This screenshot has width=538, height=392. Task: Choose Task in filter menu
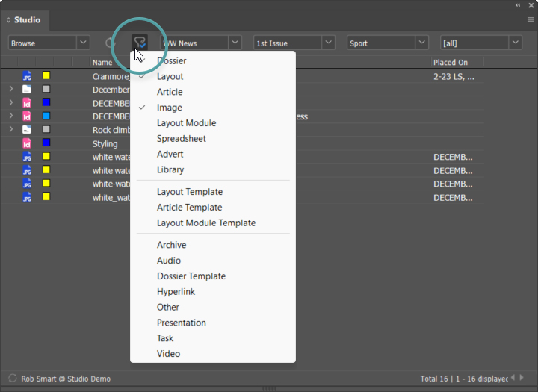point(213,338)
